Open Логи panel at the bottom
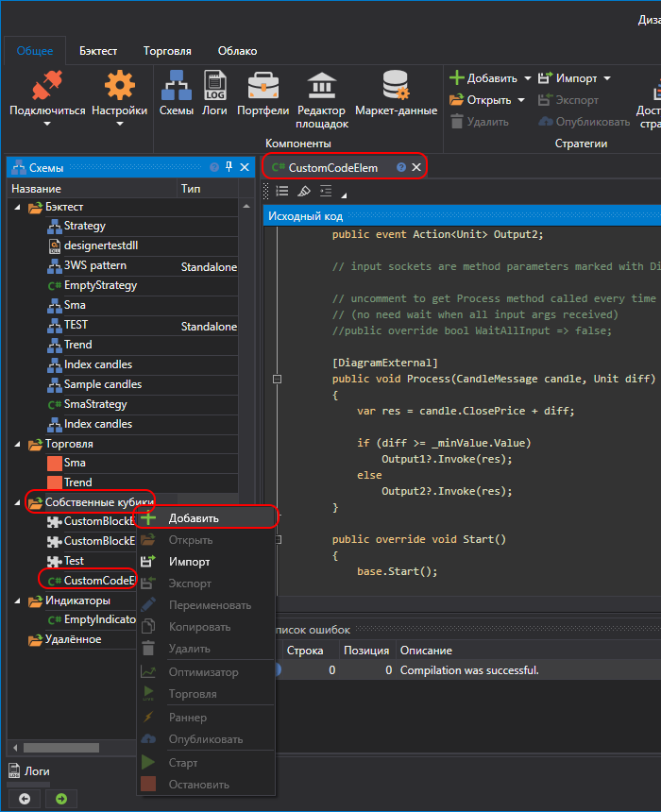The image size is (661, 812). click(29, 771)
